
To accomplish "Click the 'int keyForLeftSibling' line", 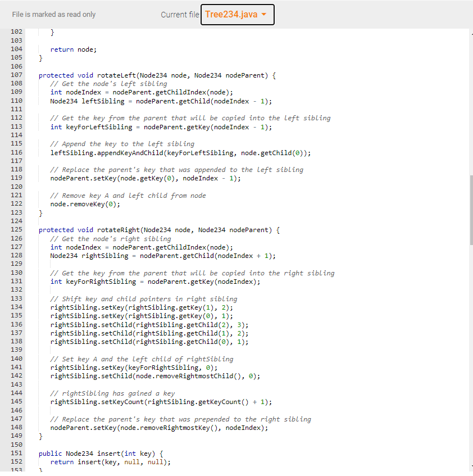I will tap(161, 127).
